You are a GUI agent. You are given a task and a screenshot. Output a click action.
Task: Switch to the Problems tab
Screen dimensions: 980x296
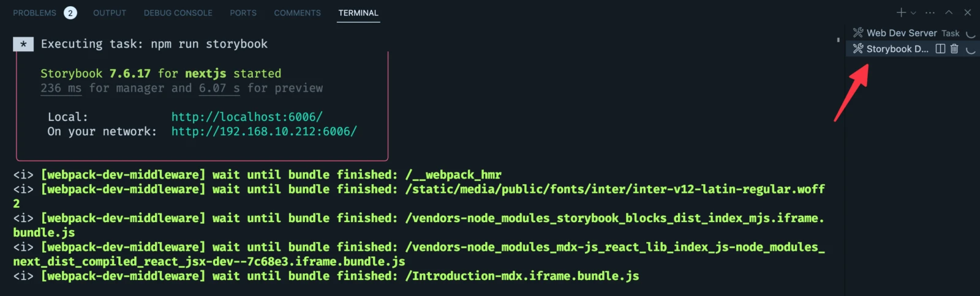point(35,13)
